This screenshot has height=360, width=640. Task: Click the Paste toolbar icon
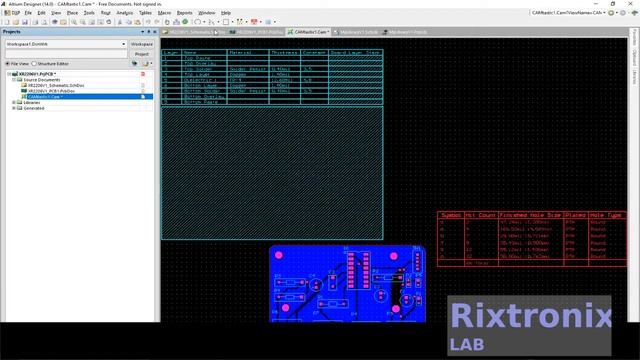(x=138, y=22)
